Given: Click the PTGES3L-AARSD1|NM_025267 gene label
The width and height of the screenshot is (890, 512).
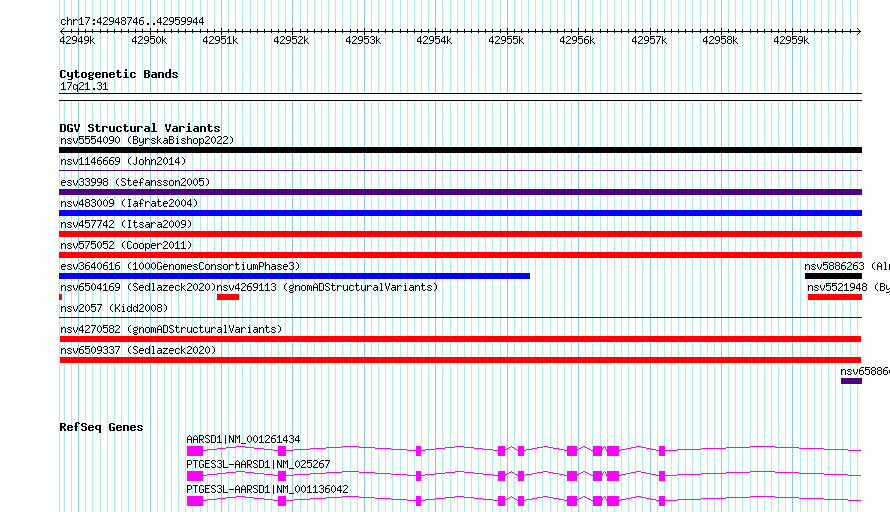Looking at the screenshot, I should (258, 464).
